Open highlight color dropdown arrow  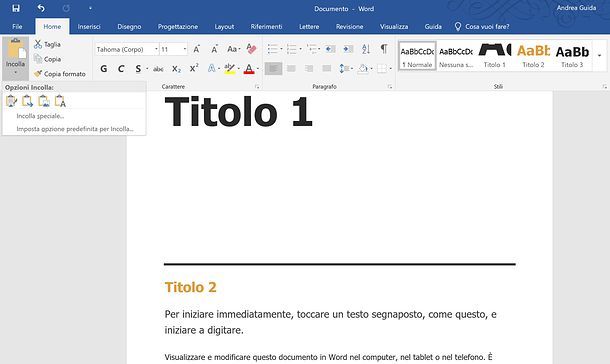(238, 69)
